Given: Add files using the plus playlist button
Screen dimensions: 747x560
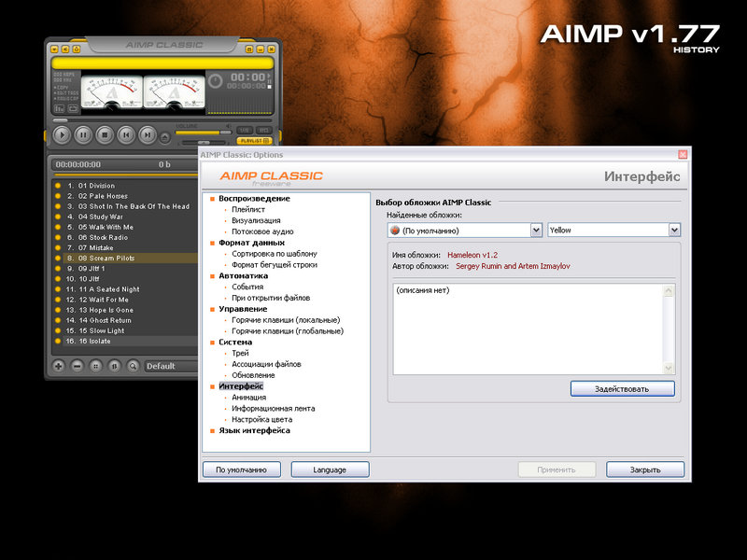Looking at the screenshot, I should pyautogui.click(x=59, y=366).
